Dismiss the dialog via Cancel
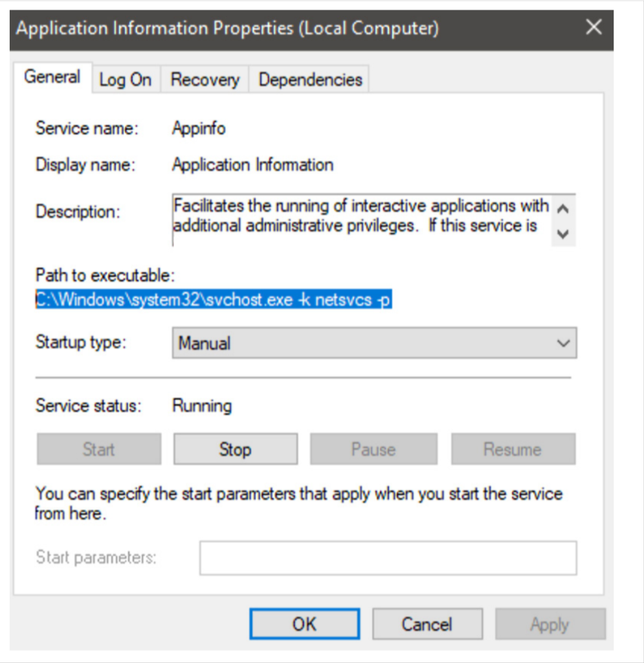The image size is (644, 663). 427,624
